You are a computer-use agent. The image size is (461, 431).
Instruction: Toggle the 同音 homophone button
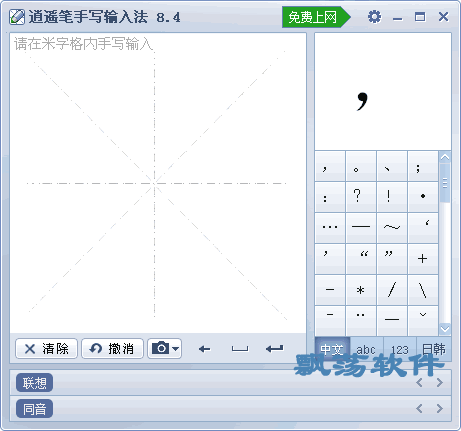point(34,409)
